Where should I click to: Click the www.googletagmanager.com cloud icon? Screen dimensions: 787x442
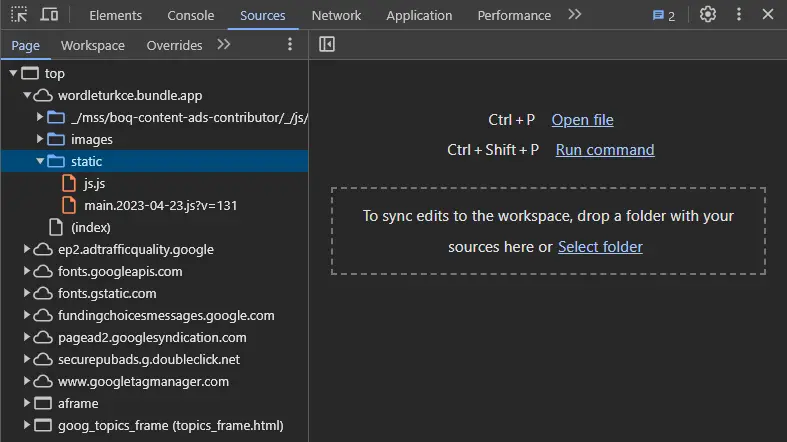tap(43, 381)
